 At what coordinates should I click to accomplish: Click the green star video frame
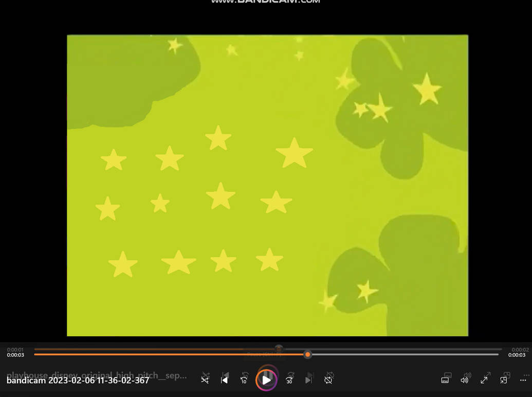coord(267,185)
